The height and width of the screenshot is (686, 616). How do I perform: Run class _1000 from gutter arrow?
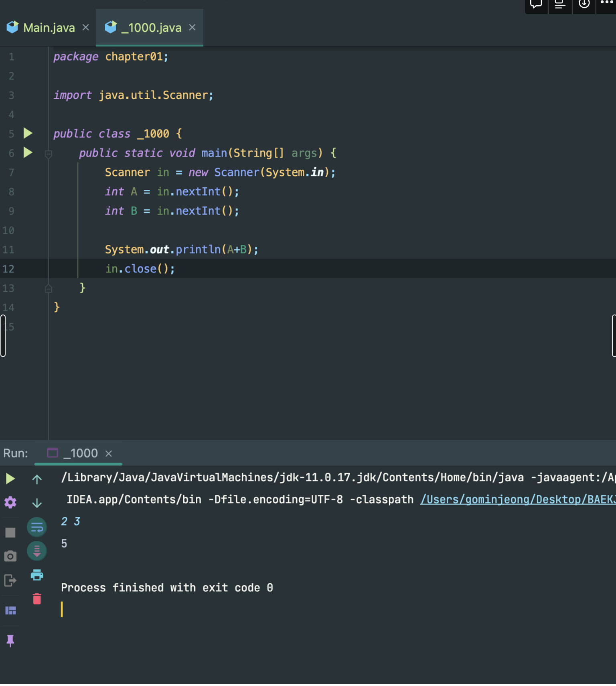(x=28, y=133)
